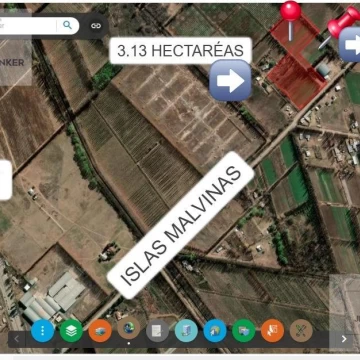The width and height of the screenshot is (360, 360).
Task: Open the green layers stack widget
Action: [71, 331]
